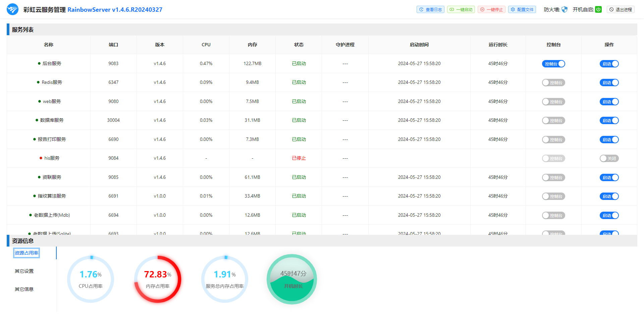This screenshot has height=317, width=644.
Task: Select the Redis服务 row name
Action: 52,82
